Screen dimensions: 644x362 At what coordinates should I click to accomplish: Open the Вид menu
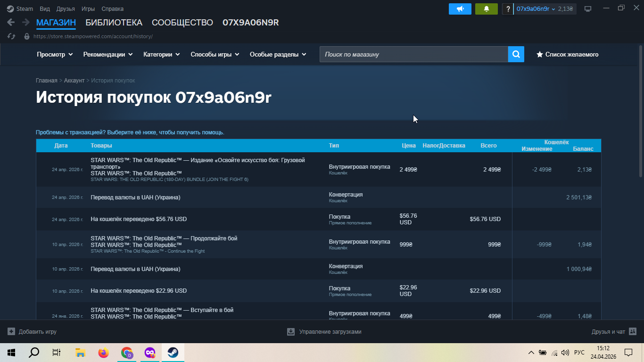[x=45, y=8]
